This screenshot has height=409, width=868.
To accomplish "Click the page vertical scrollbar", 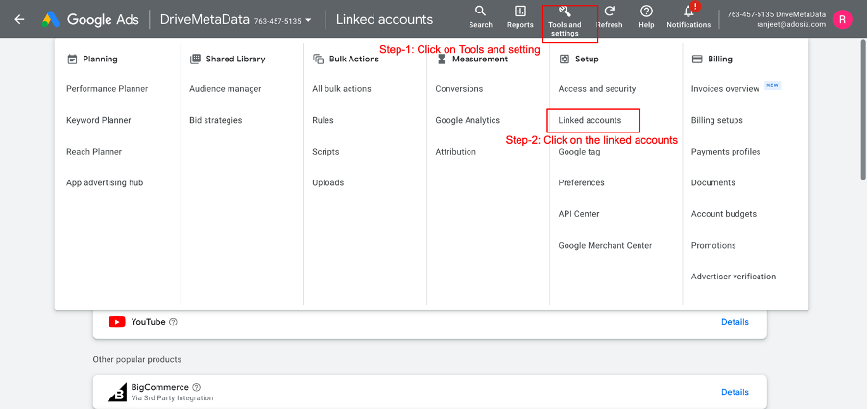I will [863, 109].
